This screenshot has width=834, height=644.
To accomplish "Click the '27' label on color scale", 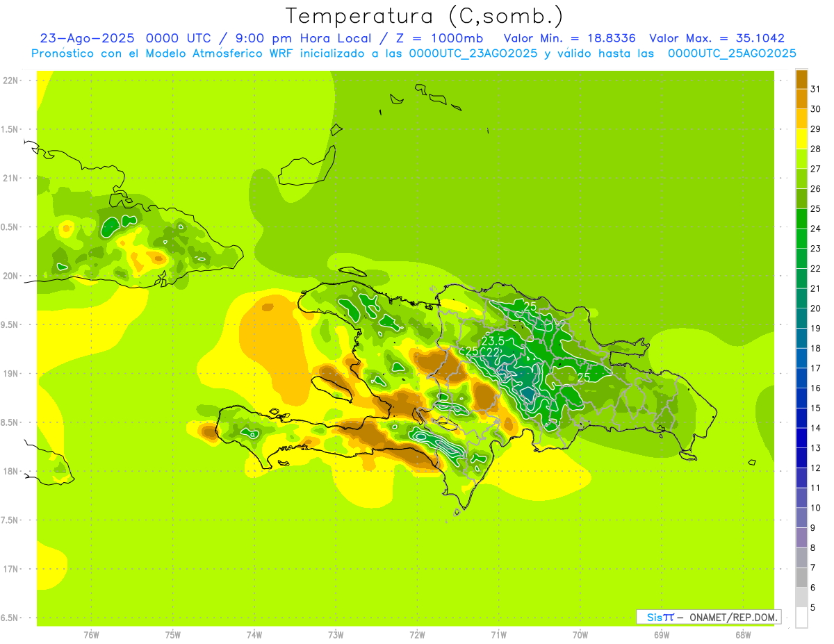I will 815,169.
